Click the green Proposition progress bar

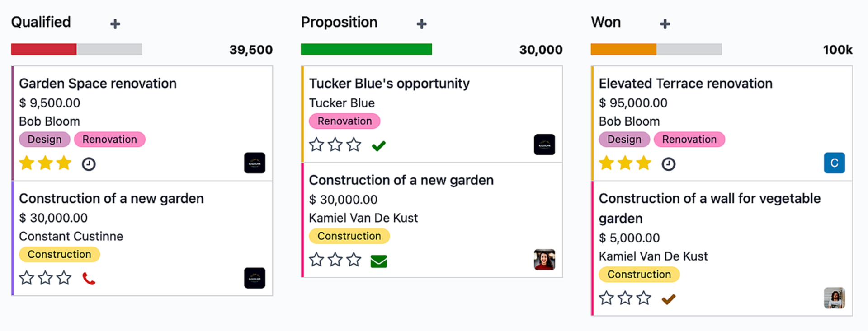[366, 49]
